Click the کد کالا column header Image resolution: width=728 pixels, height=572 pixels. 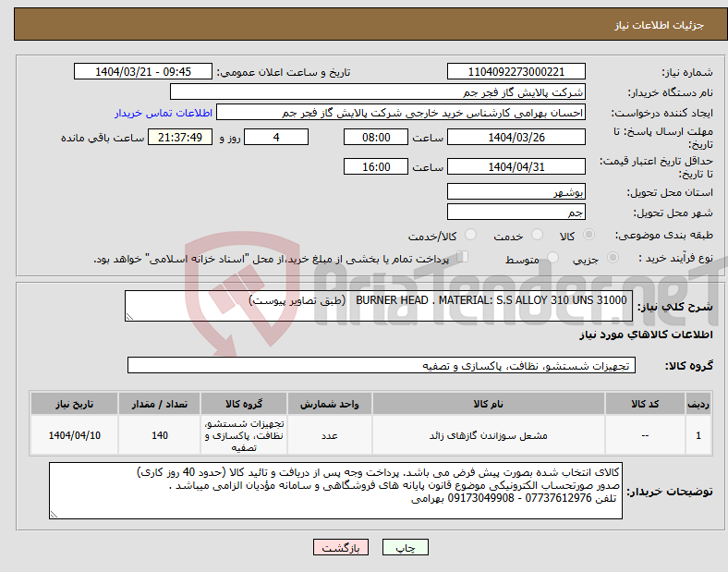645,404
